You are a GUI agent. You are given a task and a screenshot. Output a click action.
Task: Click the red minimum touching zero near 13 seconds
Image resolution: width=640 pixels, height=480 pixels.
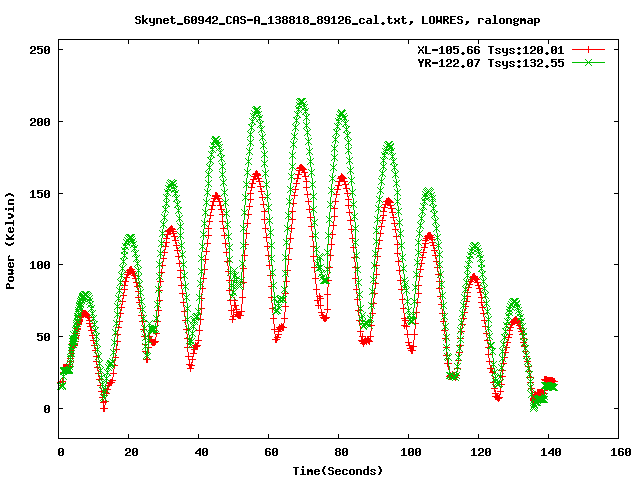tap(104, 408)
